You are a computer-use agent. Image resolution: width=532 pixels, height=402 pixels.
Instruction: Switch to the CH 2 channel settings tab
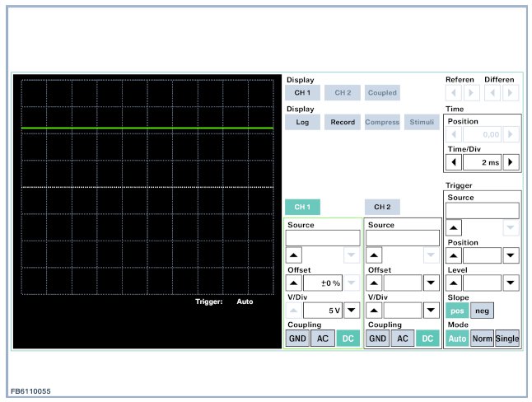point(382,207)
